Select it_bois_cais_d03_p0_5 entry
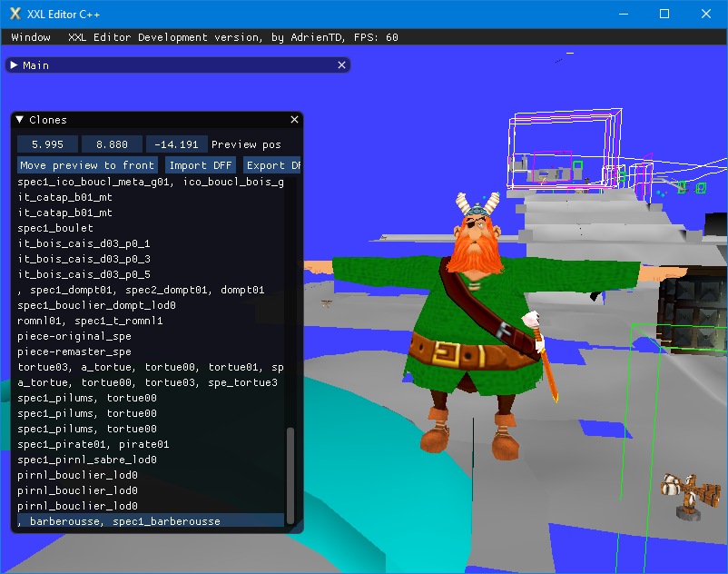728x574 pixels. [x=151, y=274]
